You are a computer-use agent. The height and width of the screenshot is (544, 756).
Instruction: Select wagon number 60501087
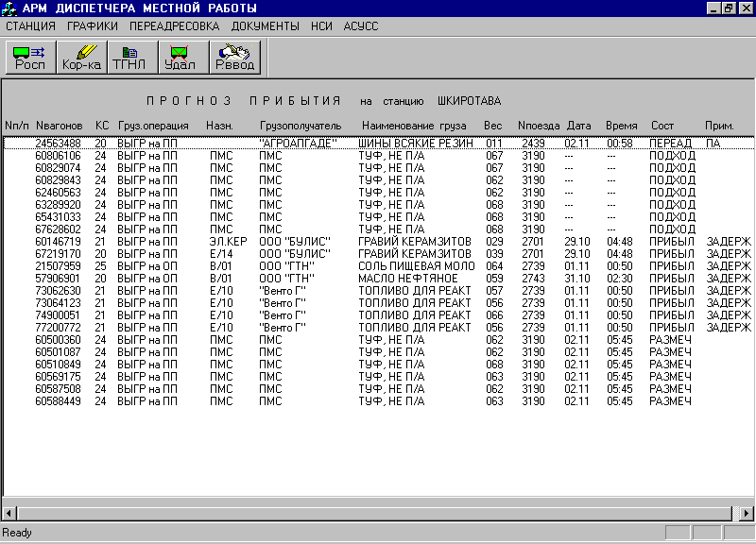(58, 352)
